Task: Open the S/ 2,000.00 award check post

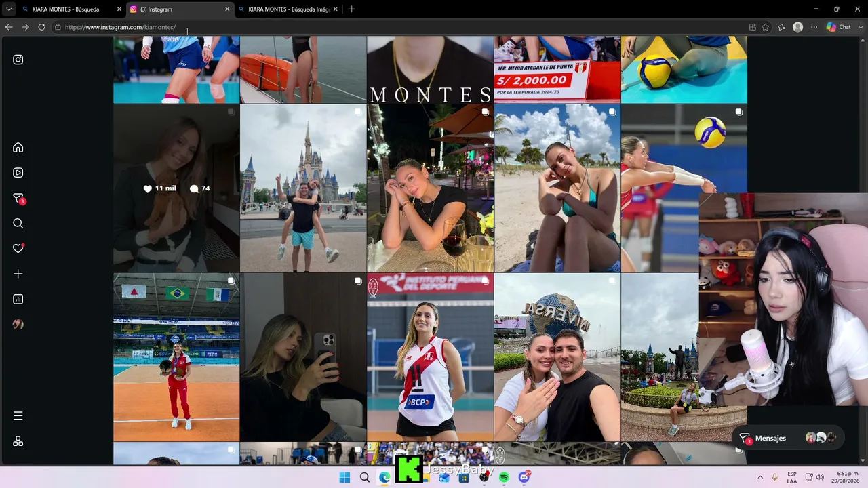Action: point(557,70)
